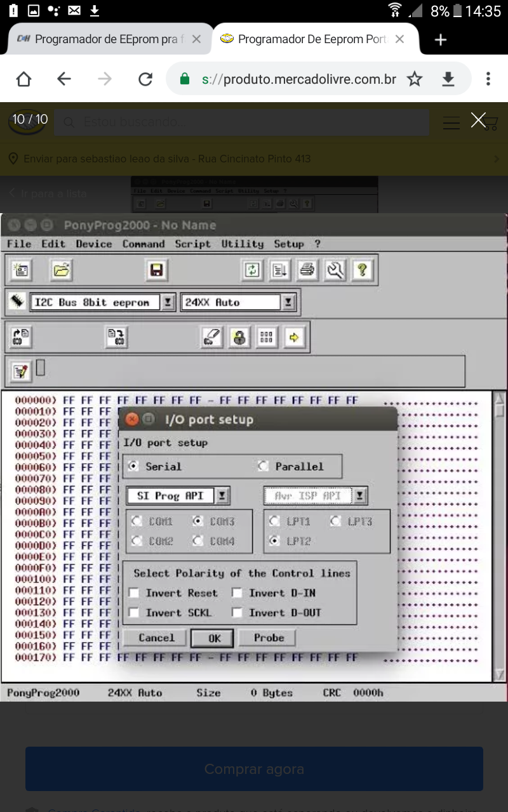The width and height of the screenshot is (508, 812).
Task: Click the Edit note pencil icon
Action: point(21,372)
